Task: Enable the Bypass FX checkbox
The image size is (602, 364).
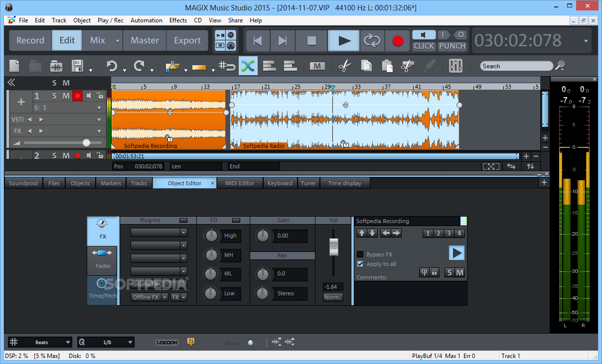Action: point(360,254)
